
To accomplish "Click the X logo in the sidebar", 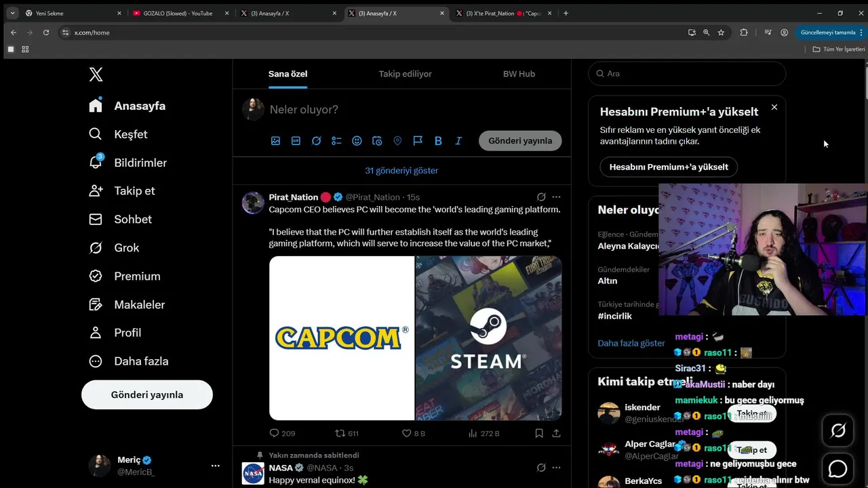I will coord(96,75).
